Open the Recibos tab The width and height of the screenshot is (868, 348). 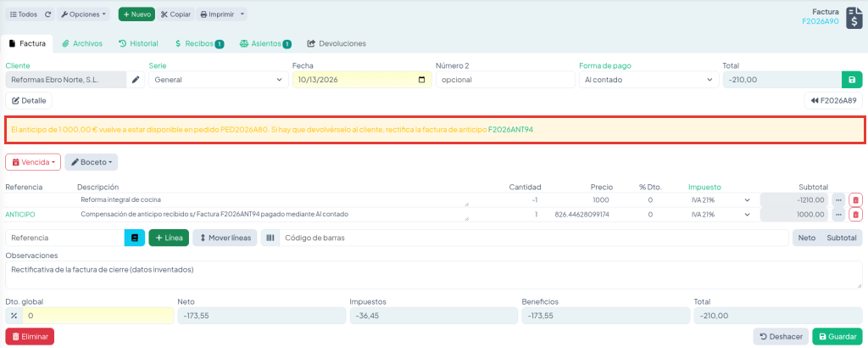199,43
